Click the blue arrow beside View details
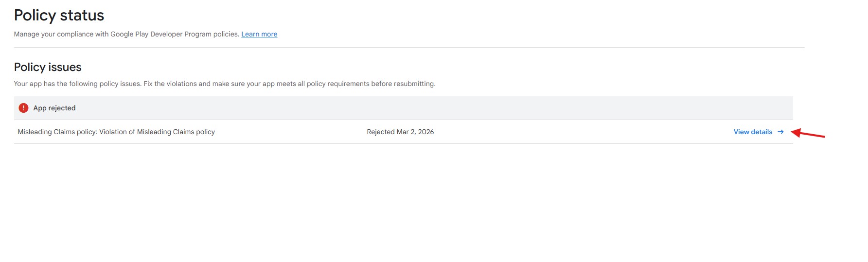 coord(780,132)
